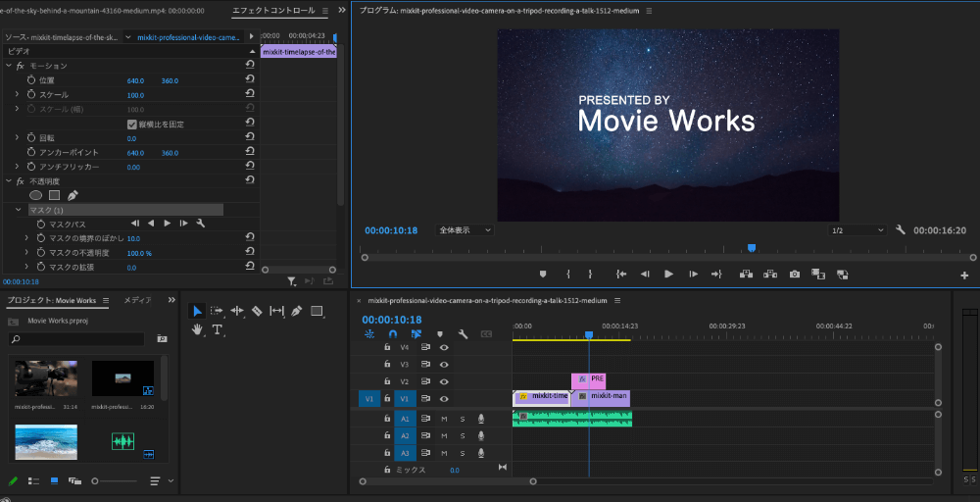
Task: Select the Track Select Forward tool
Action: point(217,311)
